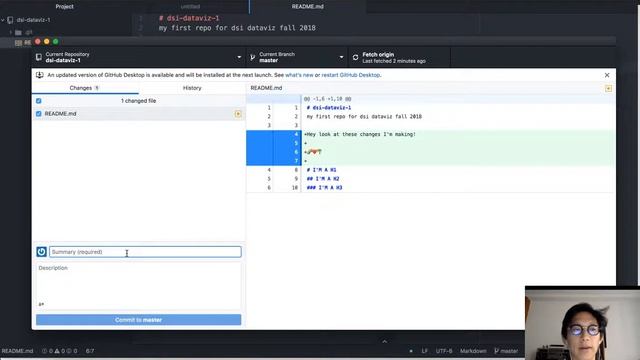The height and width of the screenshot is (360, 640).
Task: Click README.md filename in diff header
Action: click(x=266, y=88)
